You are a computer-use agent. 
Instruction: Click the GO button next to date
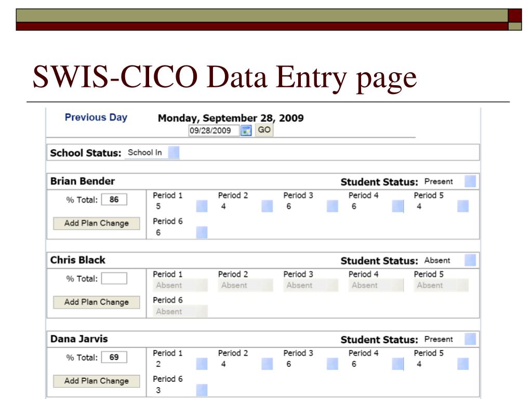[264, 130]
